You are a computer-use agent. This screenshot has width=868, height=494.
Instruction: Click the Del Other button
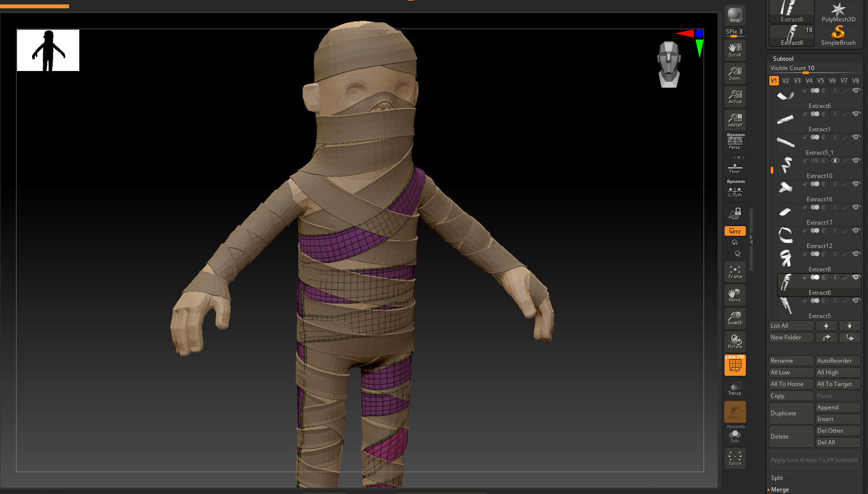(838, 431)
